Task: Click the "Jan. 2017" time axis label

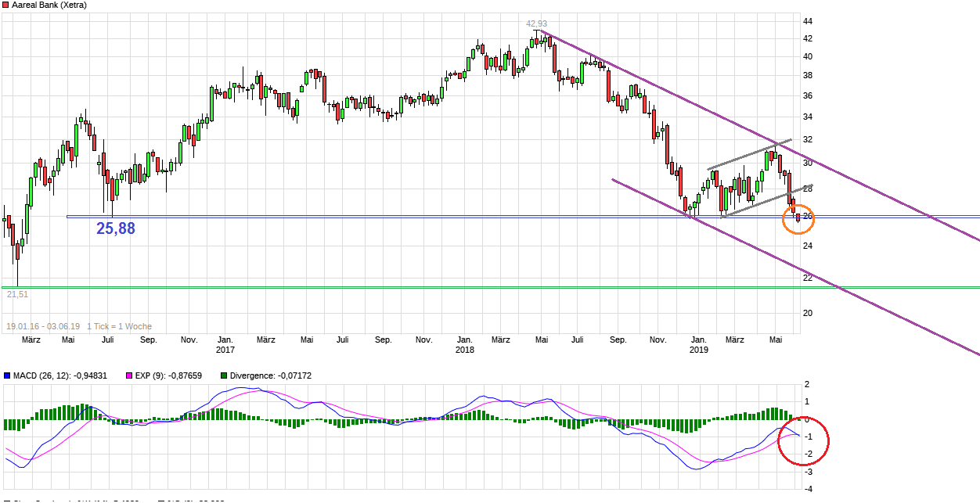Action: [x=225, y=345]
